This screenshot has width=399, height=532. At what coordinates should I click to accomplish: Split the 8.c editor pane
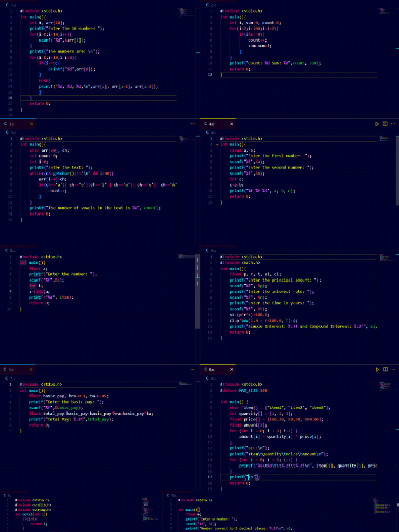tap(385, 369)
